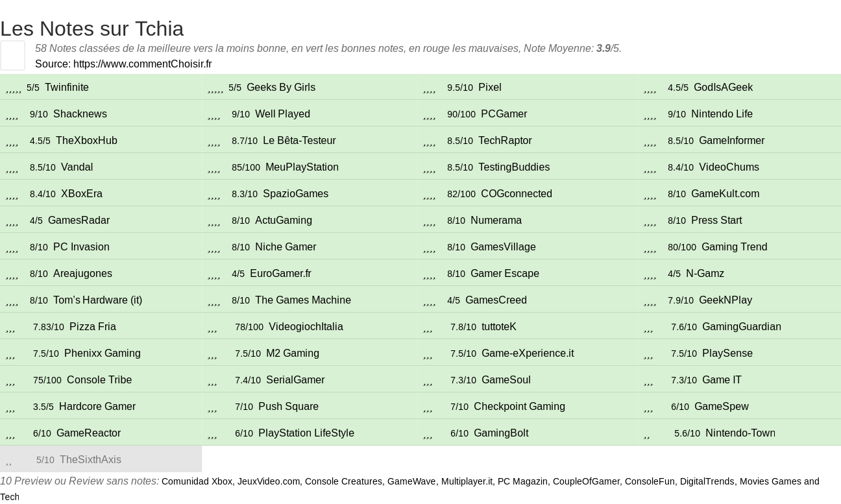The image size is (841, 504).
Task: Click the thumbnail image beside the title
Action: 12,55
